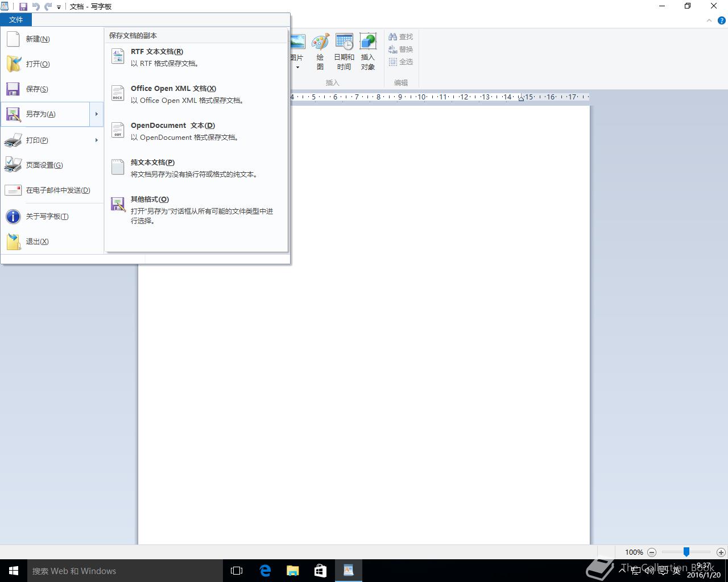The image size is (728, 582).
Task: Click the WordPad taskbar button
Action: [348, 571]
